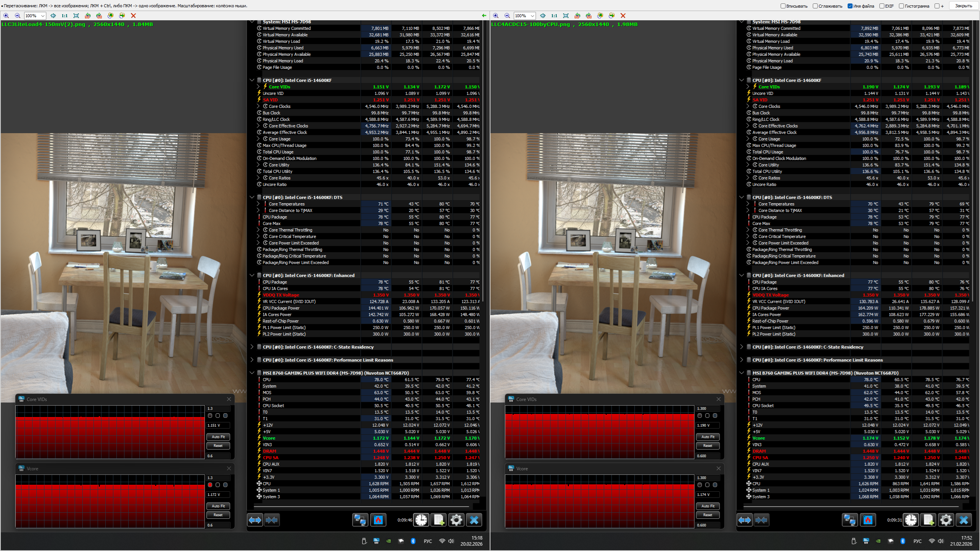Turn on the EXIF checkbox
The height and width of the screenshot is (551, 980).
[x=882, y=6]
